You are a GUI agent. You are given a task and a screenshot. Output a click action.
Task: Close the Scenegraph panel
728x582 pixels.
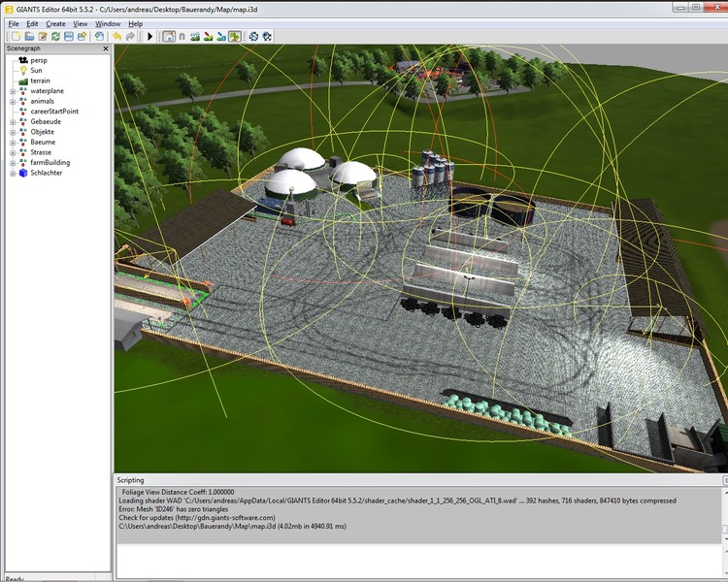click(106, 48)
